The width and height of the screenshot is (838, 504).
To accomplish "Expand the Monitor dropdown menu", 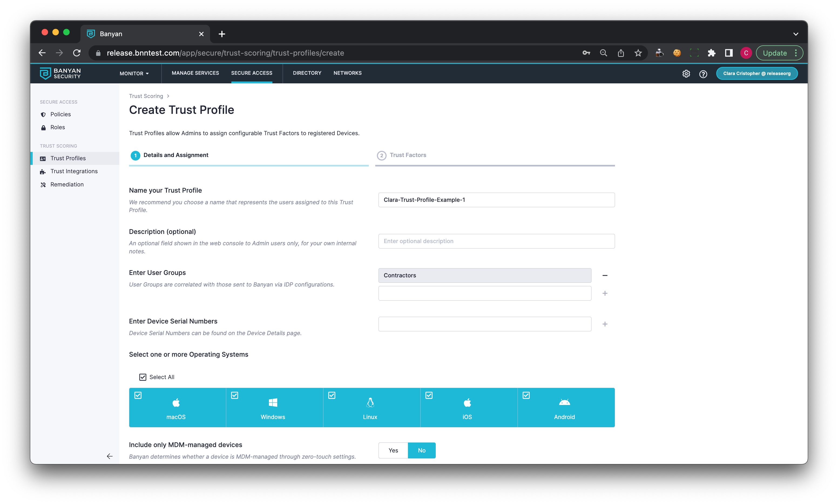I will [134, 73].
